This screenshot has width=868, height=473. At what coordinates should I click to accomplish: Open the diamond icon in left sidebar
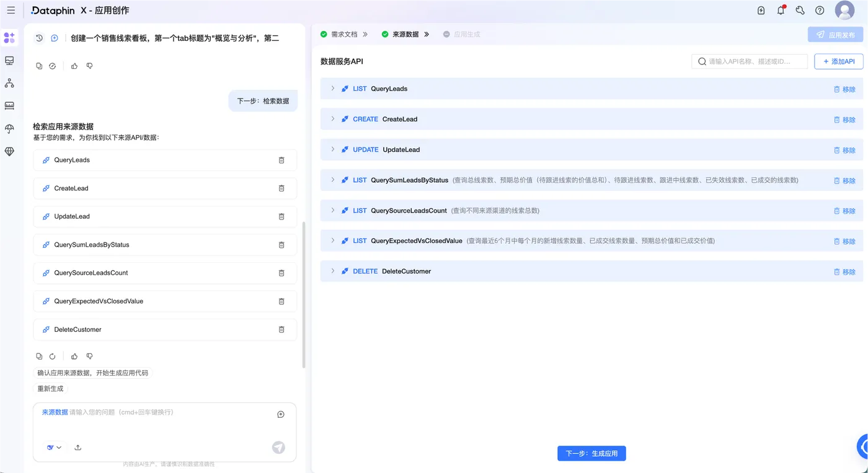pyautogui.click(x=9, y=151)
